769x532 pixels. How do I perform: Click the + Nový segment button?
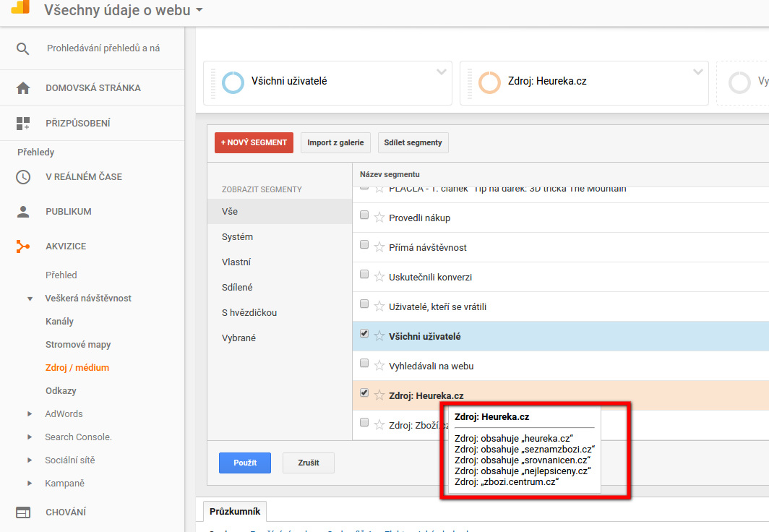click(254, 142)
